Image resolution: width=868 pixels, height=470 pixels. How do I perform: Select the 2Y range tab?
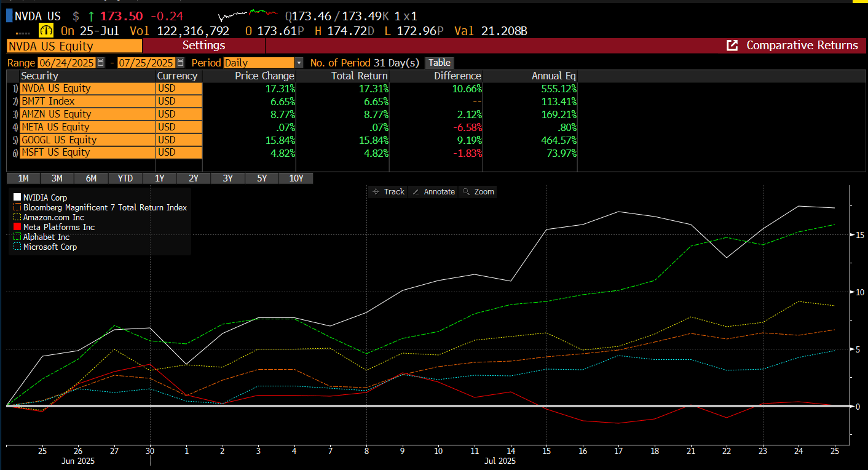(x=194, y=178)
